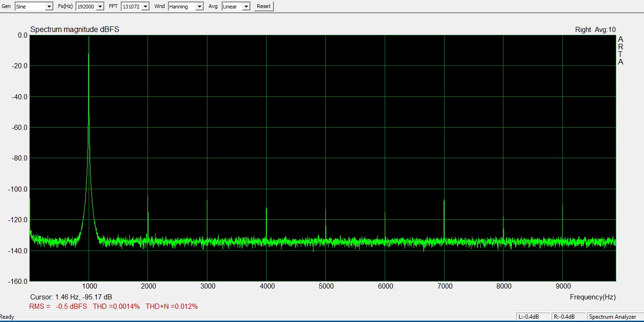This screenshot has height=322, width=644.
Task: Click the Ready status text
Action: [7, 317]
